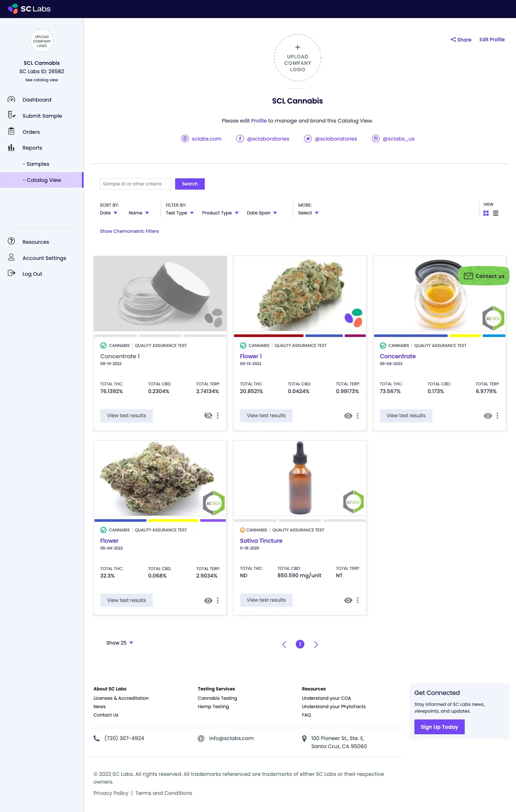The image size is (516, 812).
Task: Open more options for Concentrate 05-04-2022
Action: [x=497, y=416]
